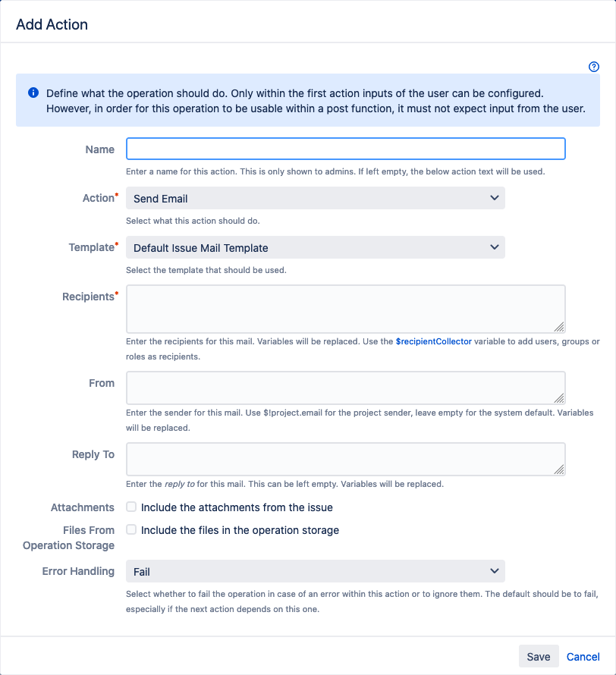The width and height of the screenshot is (616, 675).
Task: Focus the Name input field
Action: coord(345,149)
